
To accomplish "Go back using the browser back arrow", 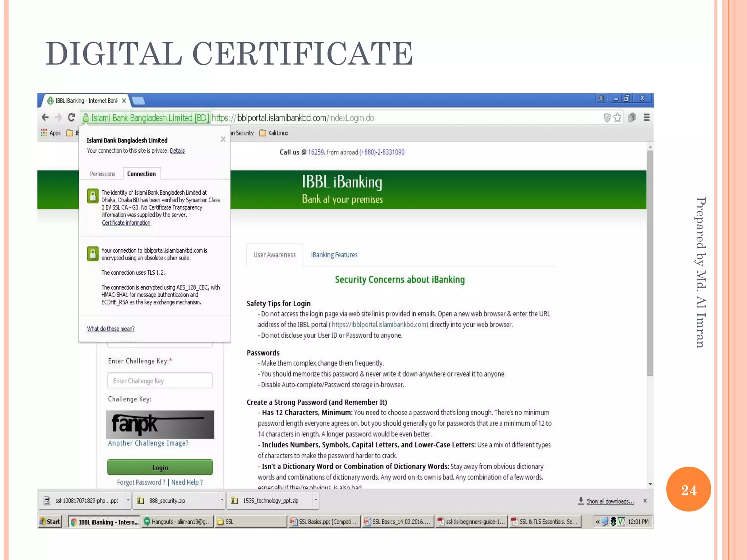I will coord(45,117).
